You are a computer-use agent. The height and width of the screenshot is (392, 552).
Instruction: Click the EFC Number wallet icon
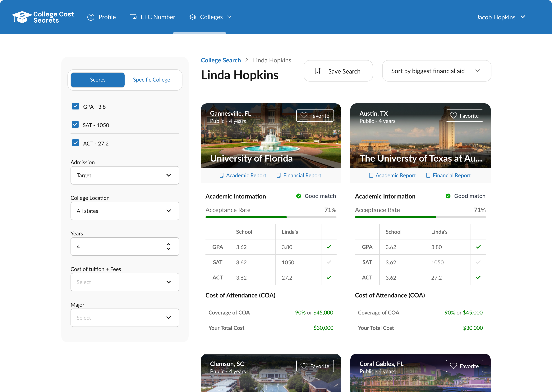coord(133,17)
